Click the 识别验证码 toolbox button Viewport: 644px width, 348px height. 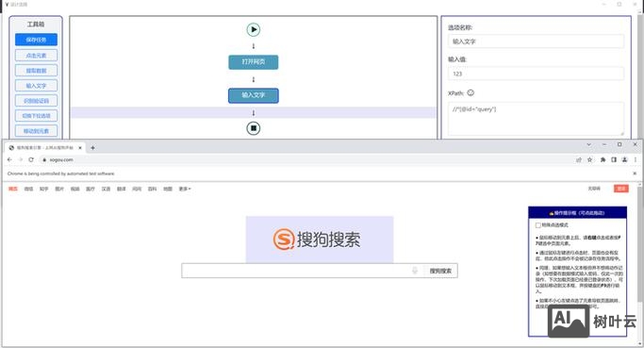pos(36,101)
